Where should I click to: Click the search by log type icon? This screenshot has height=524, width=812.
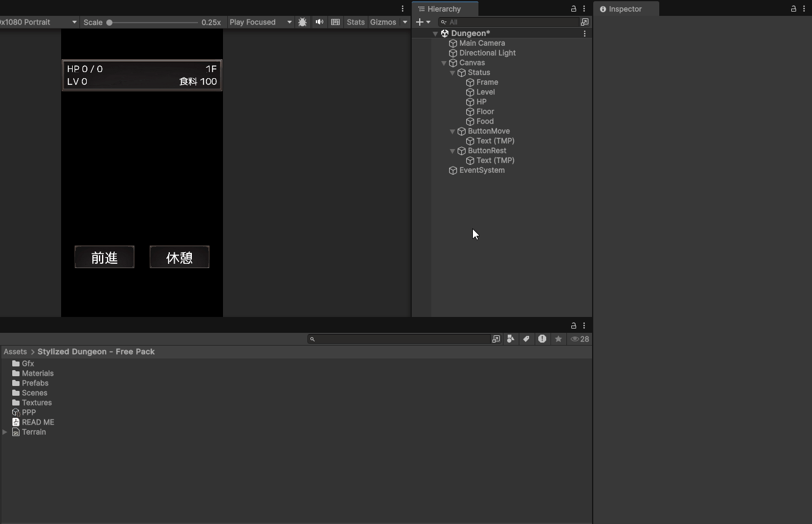tap(542, 339)
